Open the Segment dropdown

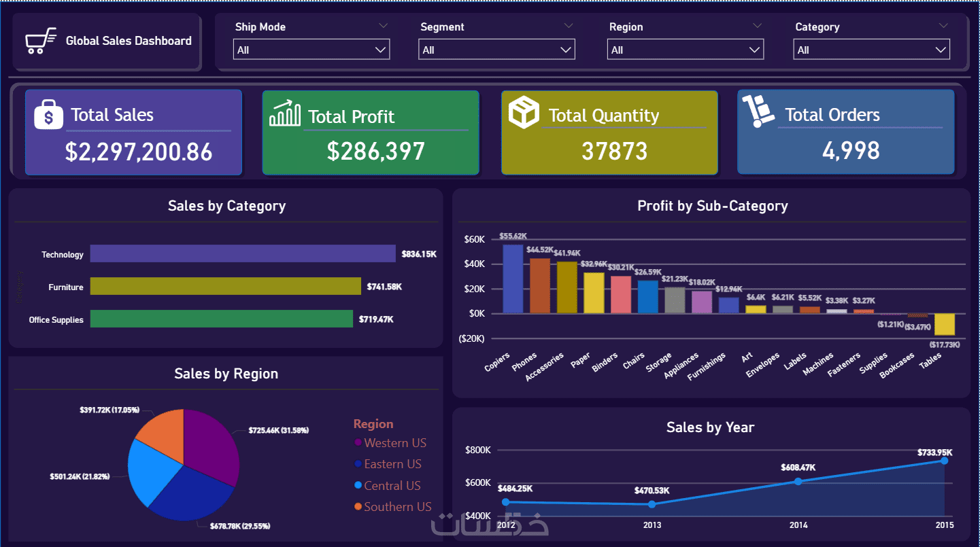[496, 50]
